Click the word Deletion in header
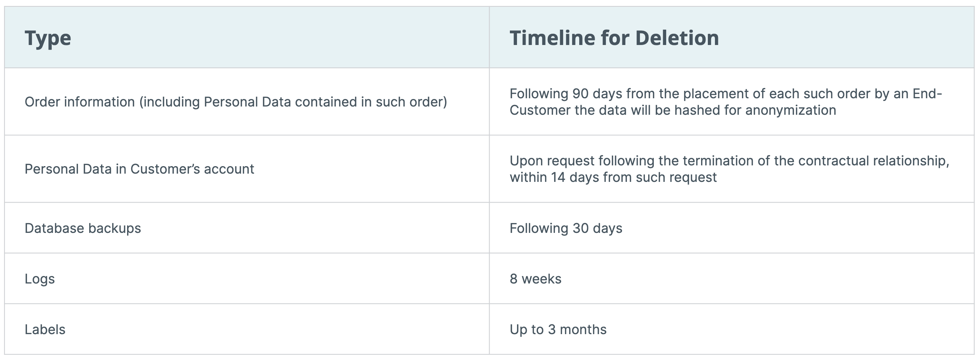This screenshot has width=980, height=360. point(677,37)
